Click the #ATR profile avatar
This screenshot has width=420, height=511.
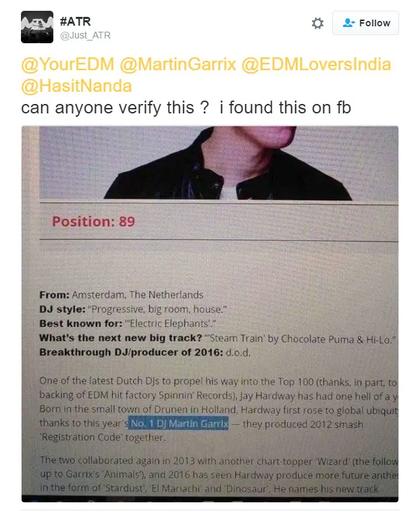pyautogui.click(x=37, y=27)
